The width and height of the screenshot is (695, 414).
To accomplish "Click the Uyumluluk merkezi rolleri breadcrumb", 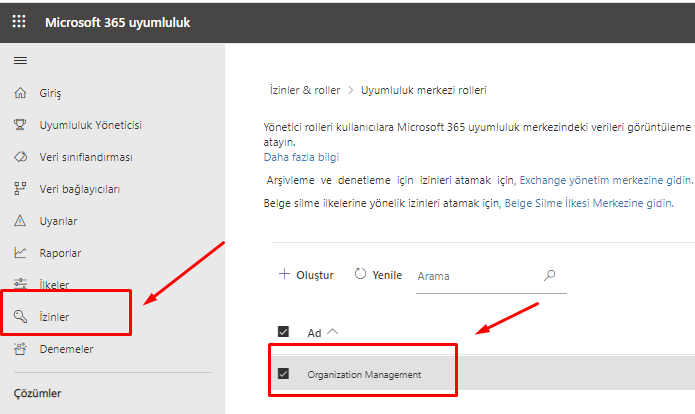I will tap(424, 90).
